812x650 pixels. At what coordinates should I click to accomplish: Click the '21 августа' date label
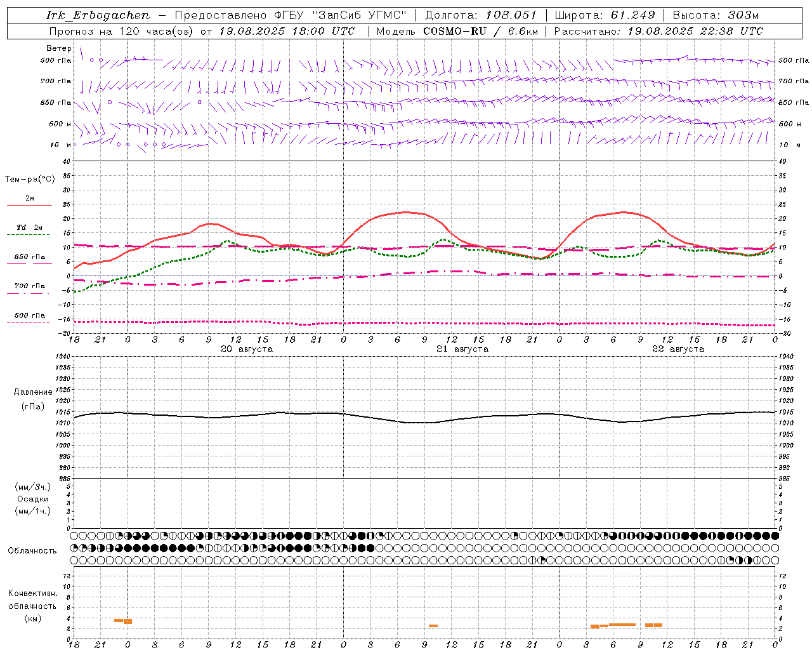point(462,349)
